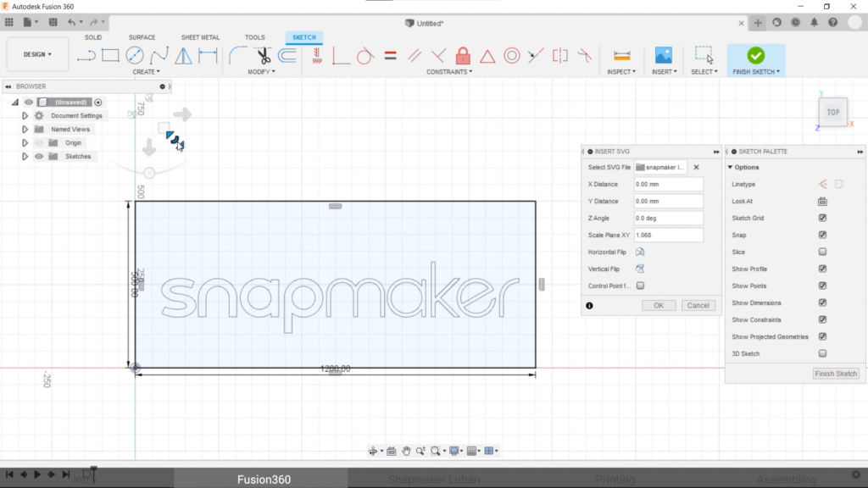868x488 pixels.
Task: Click the Horizontal Flip icon
Action: (x=640, y=252)
